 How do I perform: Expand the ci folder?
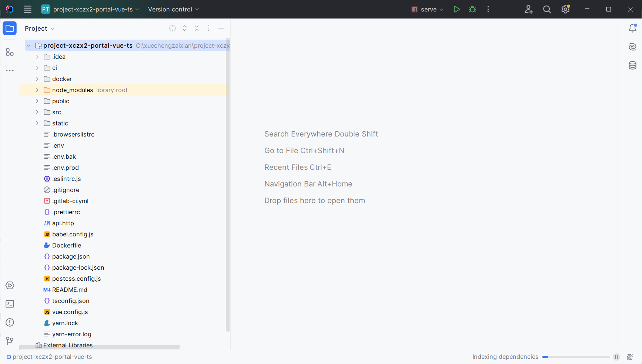pos(37,68)
